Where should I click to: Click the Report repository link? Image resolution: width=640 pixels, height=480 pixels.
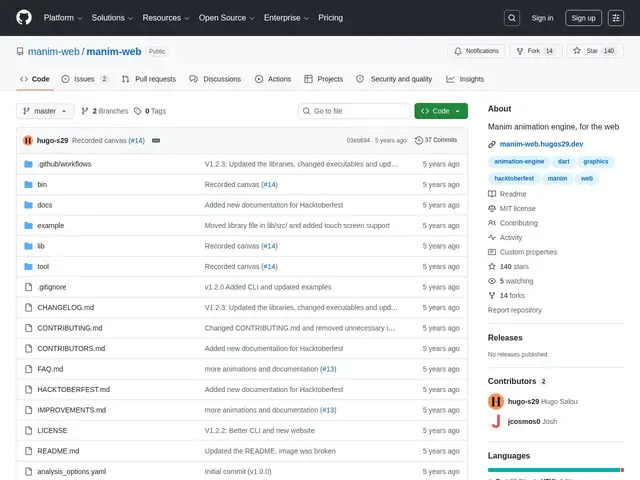pyautogui.click(x=514, y=310)
